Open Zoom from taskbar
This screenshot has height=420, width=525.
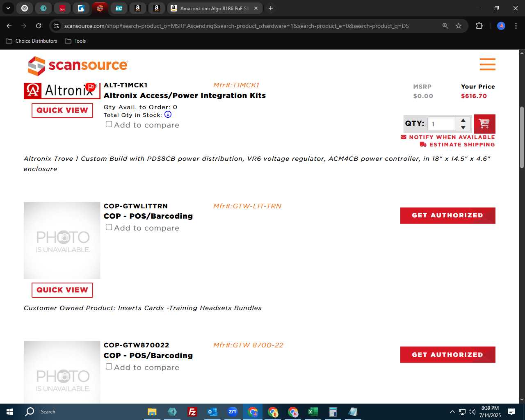click(233, 412)
